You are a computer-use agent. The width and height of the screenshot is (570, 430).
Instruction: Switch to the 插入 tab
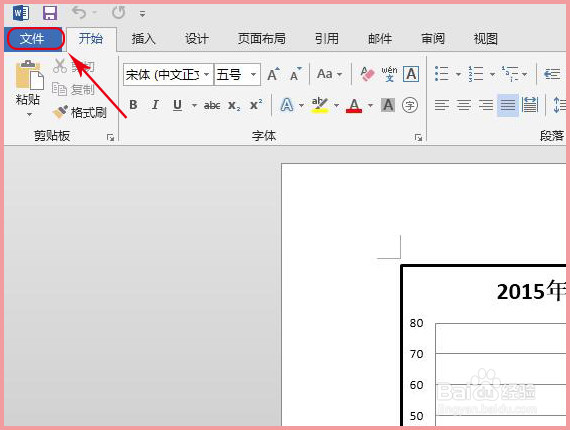(144, 39)
